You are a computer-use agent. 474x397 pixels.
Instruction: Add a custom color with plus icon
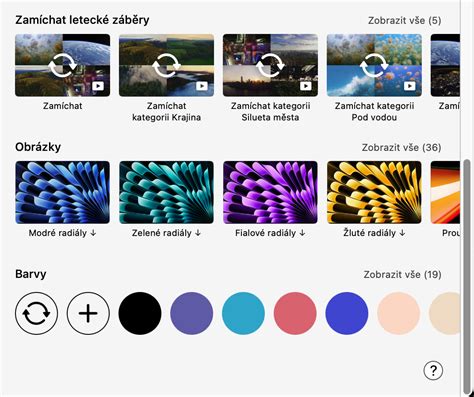tap(88, 313)
